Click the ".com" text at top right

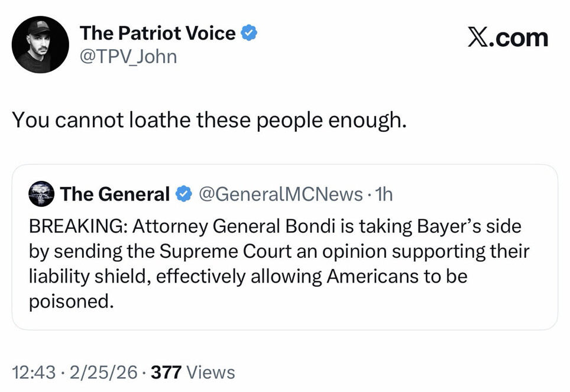pyautogui.click(x=519, y=38)
